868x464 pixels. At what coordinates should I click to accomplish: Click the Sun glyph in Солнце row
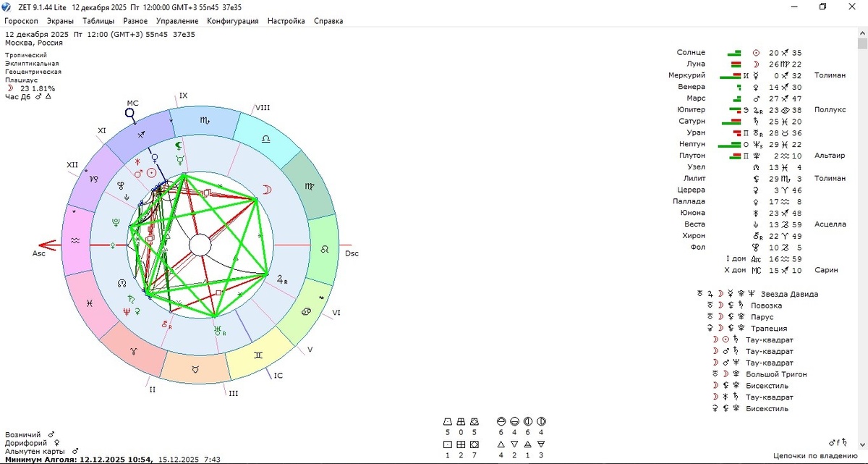coord(757,53)
